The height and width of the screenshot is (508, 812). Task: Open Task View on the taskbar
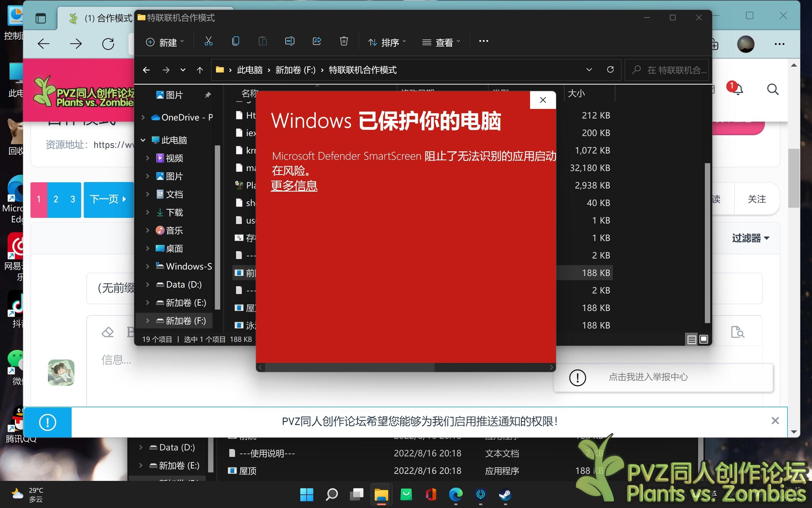[x=356, y=494]
